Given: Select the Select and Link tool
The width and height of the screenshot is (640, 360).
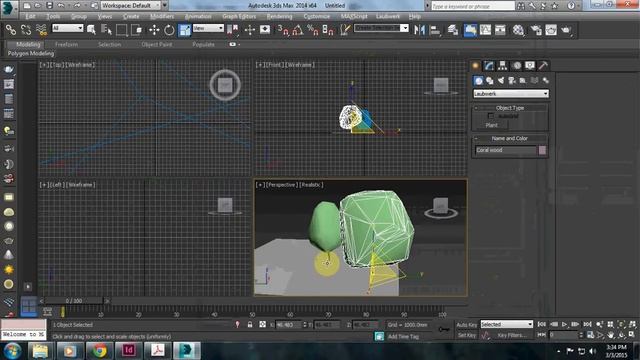Looking at the screenshot, I should 11,30.
